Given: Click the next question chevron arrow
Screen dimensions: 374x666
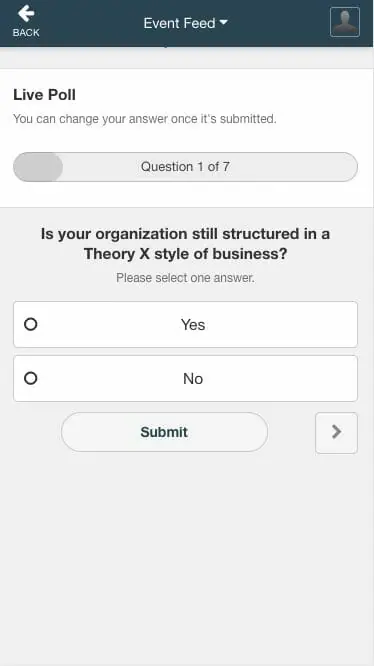Looking at the screenshot, I should (336, 432).
